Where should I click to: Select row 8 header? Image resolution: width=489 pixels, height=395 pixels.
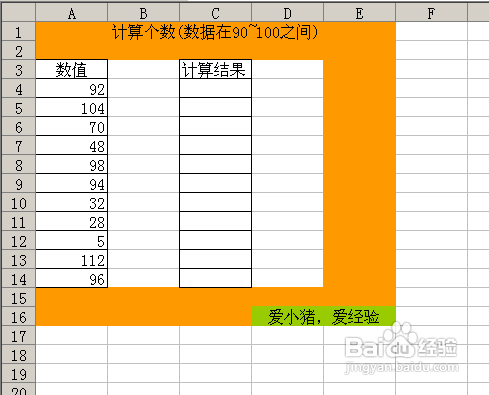point(19,165)
